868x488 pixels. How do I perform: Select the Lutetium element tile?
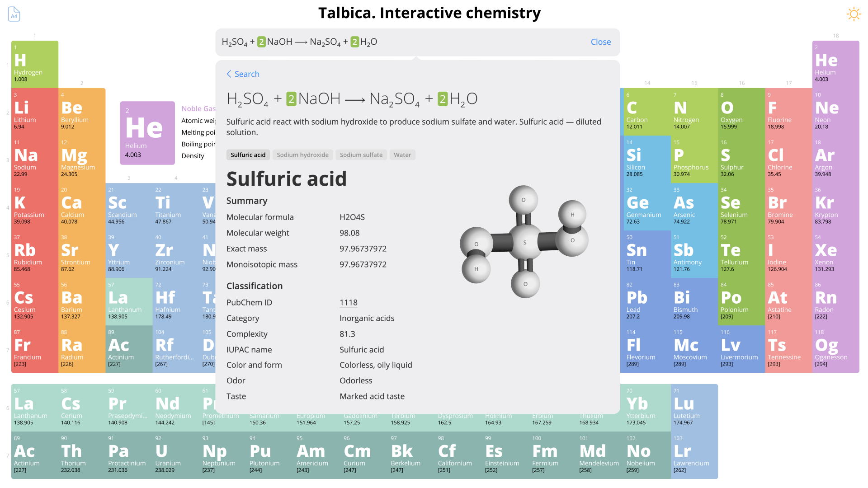(x=694, y=408)
